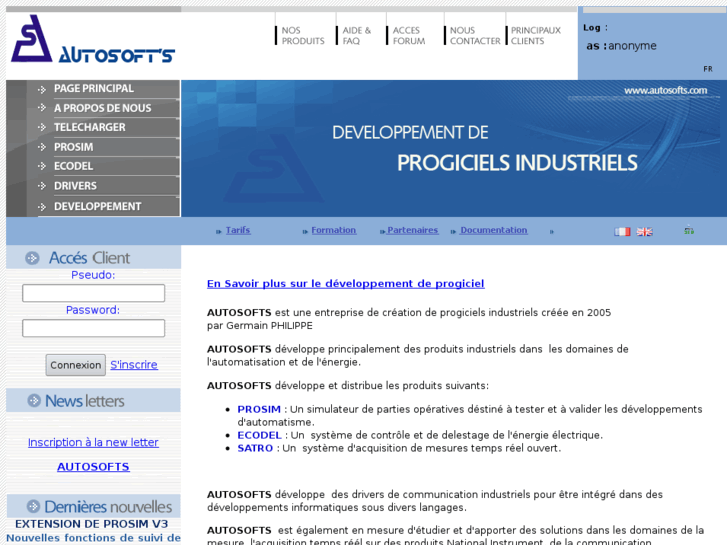This screenshot has height=545, width=727.
Task: Open TELECHARGER in sidebar menu
Action: (x=89, y=127)
